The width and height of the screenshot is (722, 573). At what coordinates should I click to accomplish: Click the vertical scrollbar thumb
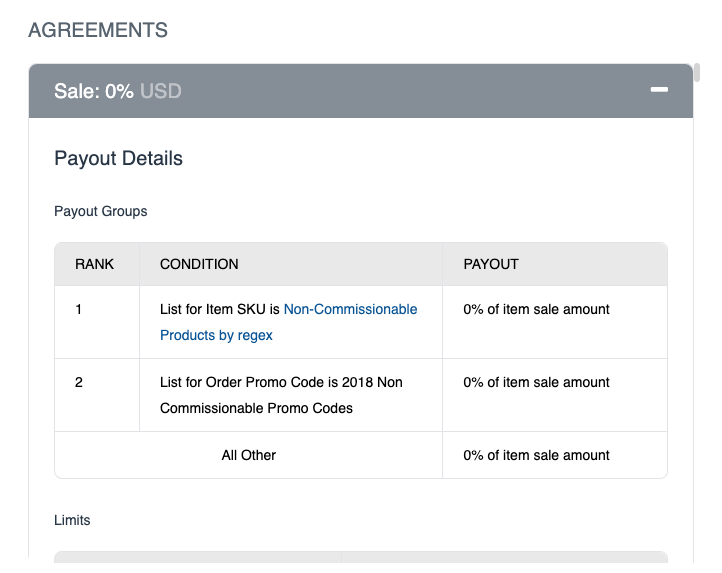(x=697, y=73)
